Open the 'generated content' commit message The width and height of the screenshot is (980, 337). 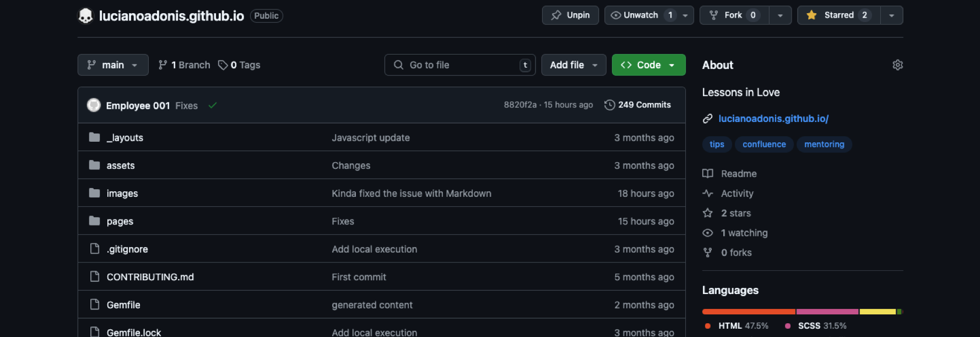372,305
